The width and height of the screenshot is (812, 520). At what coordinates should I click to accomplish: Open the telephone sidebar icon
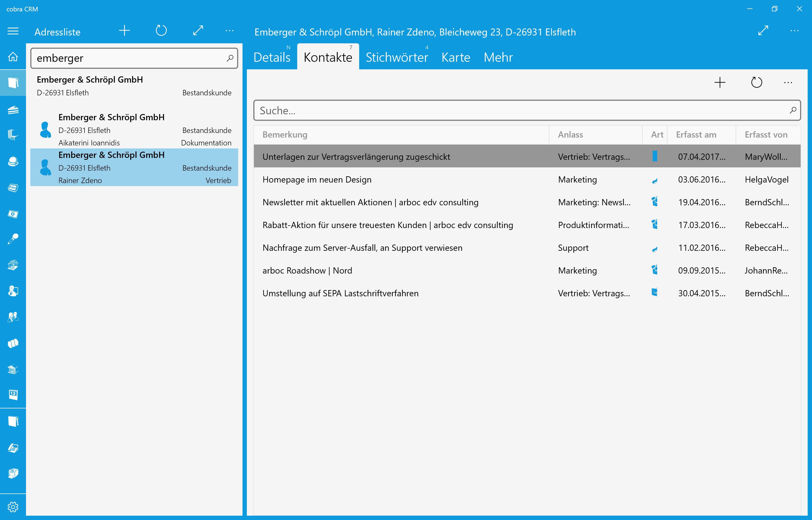13,448
